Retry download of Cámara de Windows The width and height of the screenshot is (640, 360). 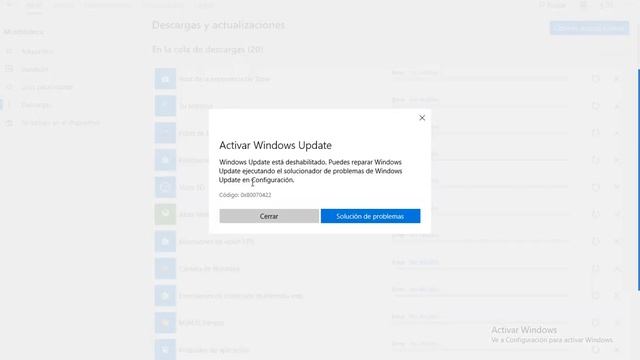click(x=596, y=269)
